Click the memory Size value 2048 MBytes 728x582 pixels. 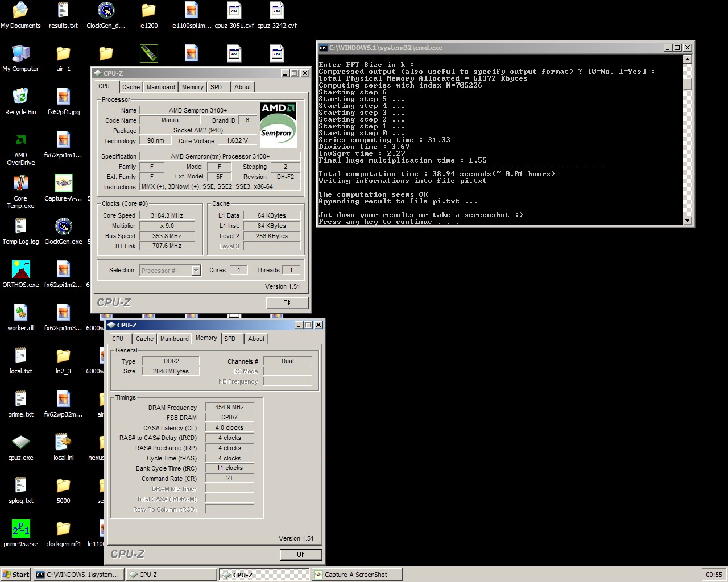(171, 371)
